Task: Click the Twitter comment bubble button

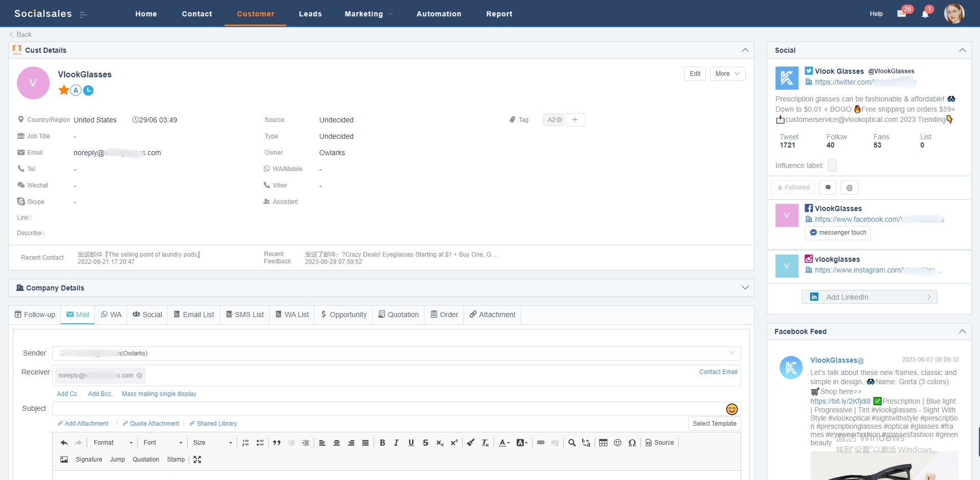Action: coord(828,187)
